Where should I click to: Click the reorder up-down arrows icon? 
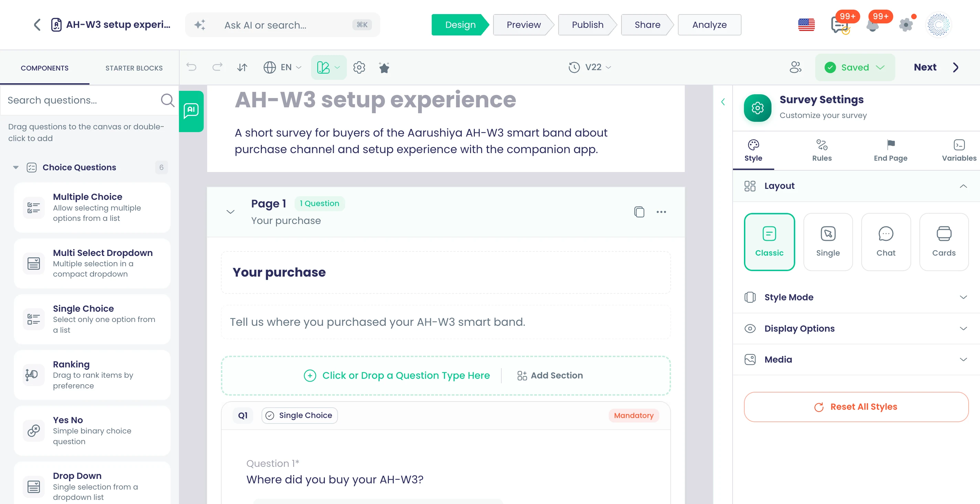point(242,67)
